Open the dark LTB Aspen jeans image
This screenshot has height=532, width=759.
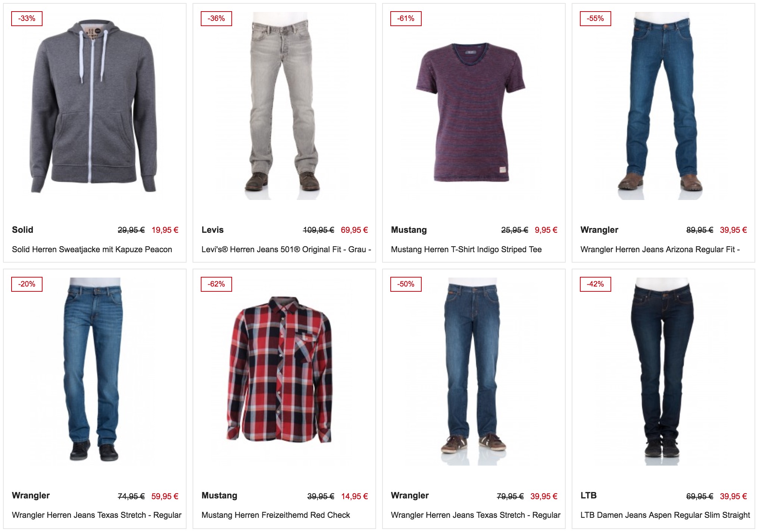pos(663,371)
